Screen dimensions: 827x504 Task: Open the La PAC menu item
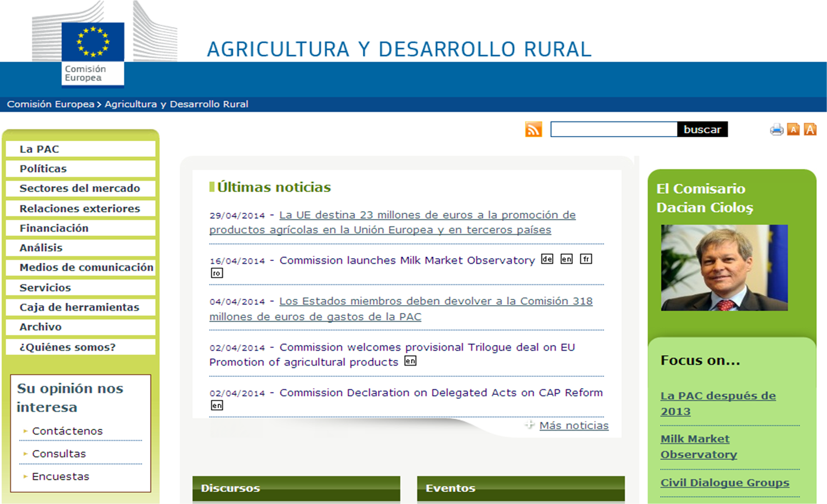point(39,149)
